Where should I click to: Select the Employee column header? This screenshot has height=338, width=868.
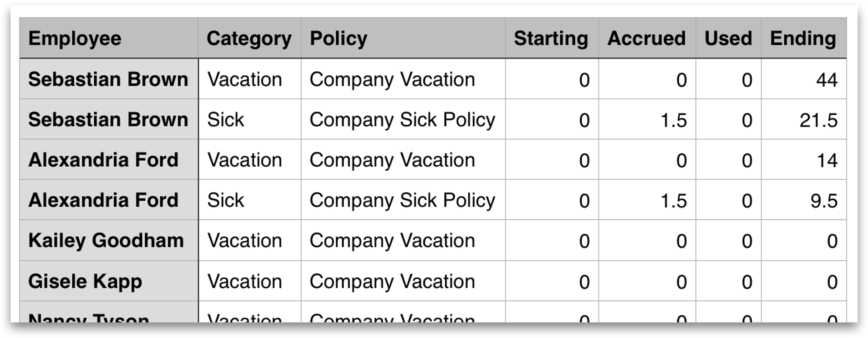pos(109,38)
